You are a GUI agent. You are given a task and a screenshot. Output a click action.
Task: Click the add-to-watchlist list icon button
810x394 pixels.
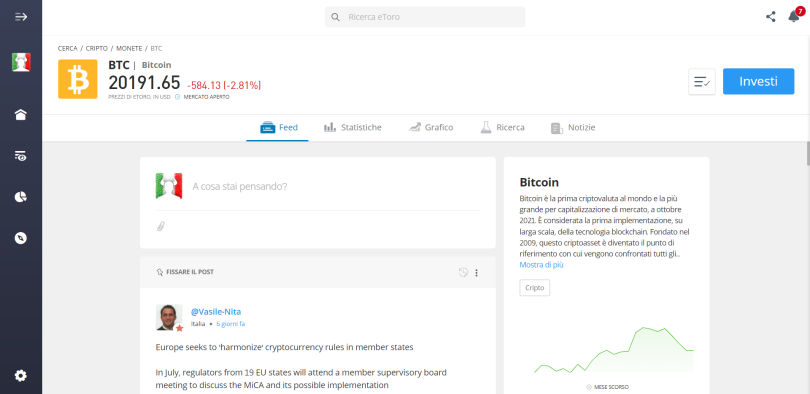(702, 82)
